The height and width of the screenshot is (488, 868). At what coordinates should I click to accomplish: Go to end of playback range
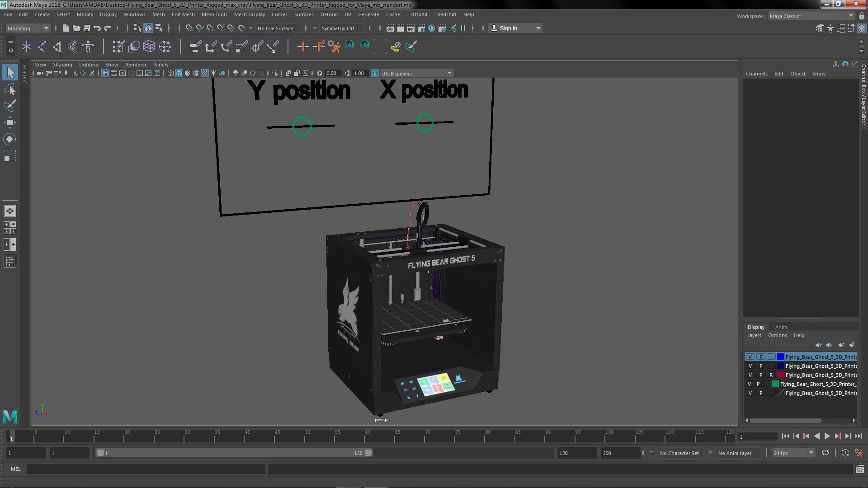tap(859, 436)
